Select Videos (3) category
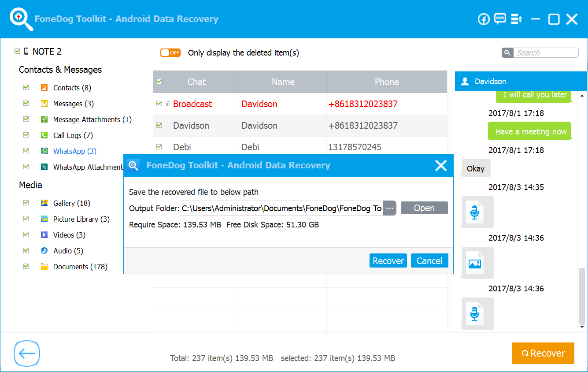This screenshot has height=372, width=588. pos(70,235)
